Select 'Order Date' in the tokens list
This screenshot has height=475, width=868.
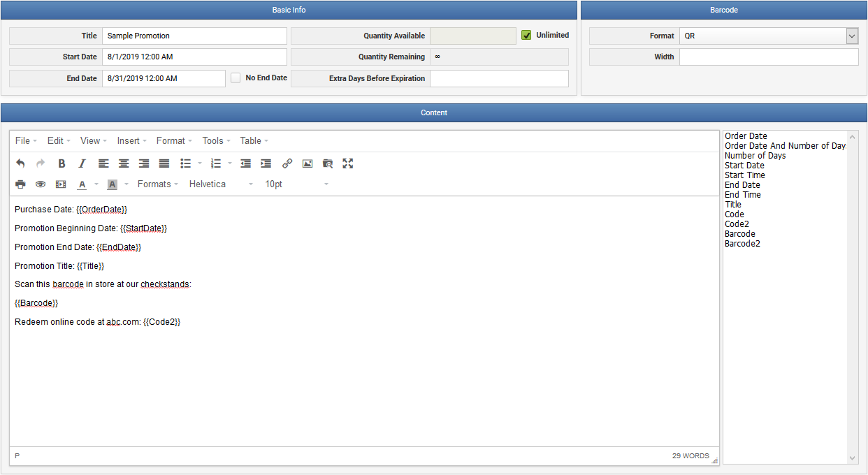point(746,136)
